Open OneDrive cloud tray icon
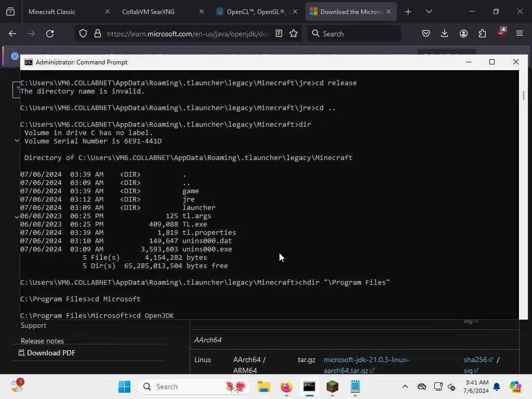The height and width of the screenshot is (399, 532). coord(422,387)
